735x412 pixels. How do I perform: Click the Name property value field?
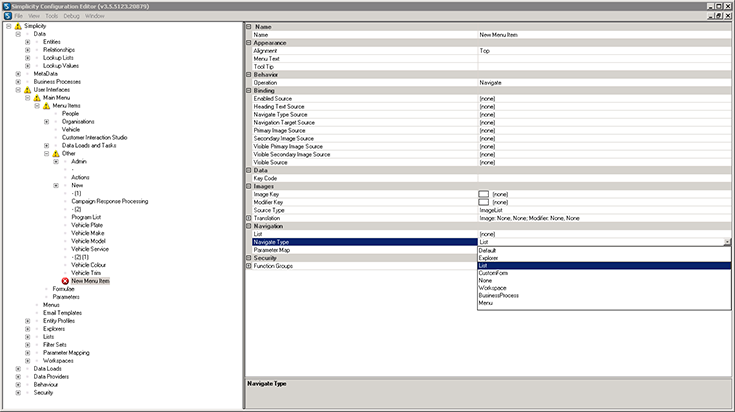click(604, 35)
